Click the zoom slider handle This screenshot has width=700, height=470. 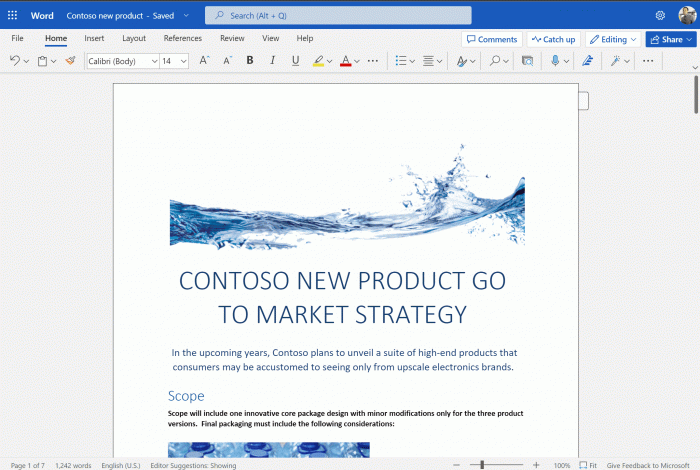[x=482, y=465]
